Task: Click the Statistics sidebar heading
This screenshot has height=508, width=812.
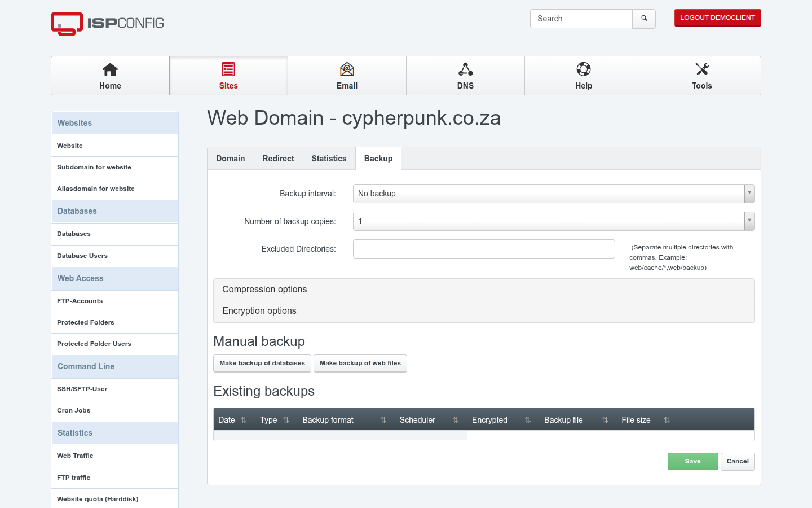Action: click(115, 433)
